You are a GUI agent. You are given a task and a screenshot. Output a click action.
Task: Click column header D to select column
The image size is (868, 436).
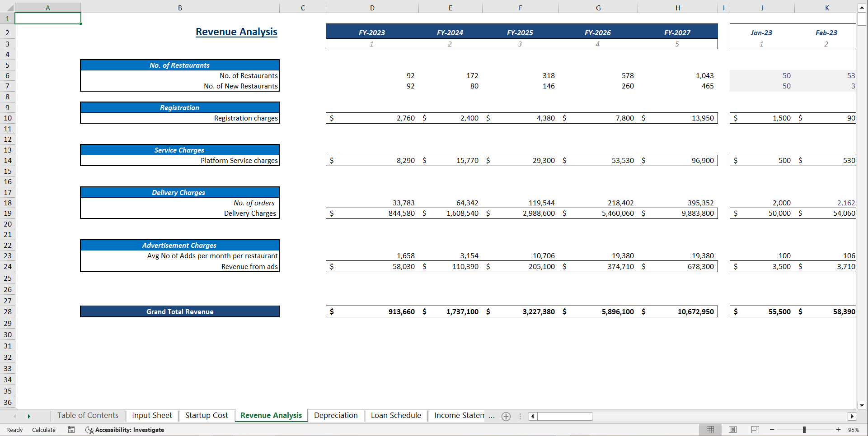[x=372, y=7]
